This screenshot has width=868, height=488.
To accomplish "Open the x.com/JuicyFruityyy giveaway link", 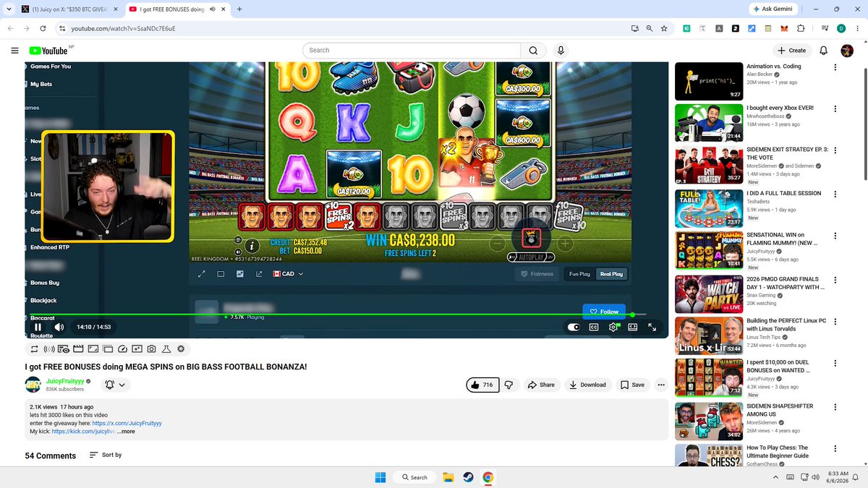I will coord(127,423).
